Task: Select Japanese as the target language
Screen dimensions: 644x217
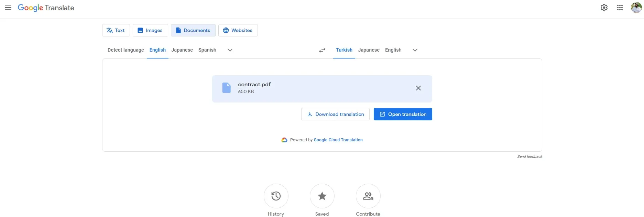Action: tap(369, 50)
